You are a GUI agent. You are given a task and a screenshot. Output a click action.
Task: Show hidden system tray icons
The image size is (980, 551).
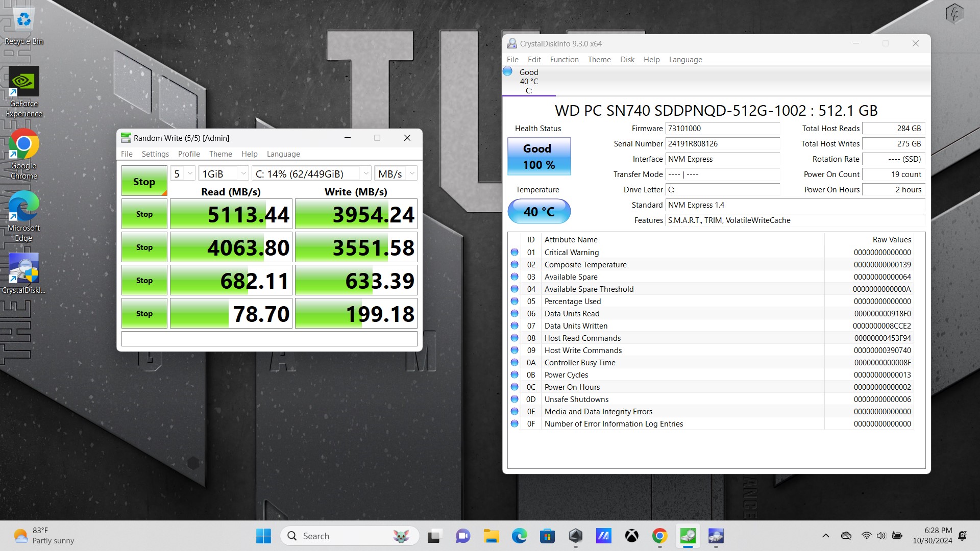[825, 536]
